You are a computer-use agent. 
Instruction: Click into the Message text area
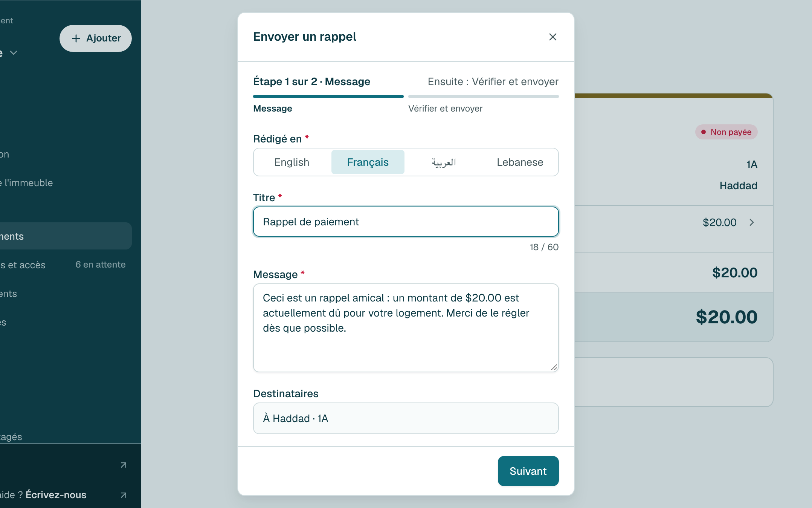406,328
